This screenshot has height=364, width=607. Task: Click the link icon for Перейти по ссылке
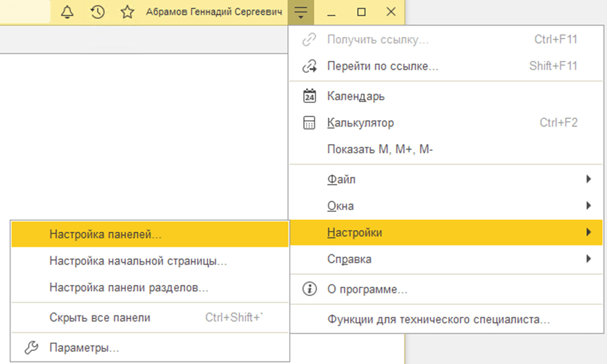click(309, 66)
